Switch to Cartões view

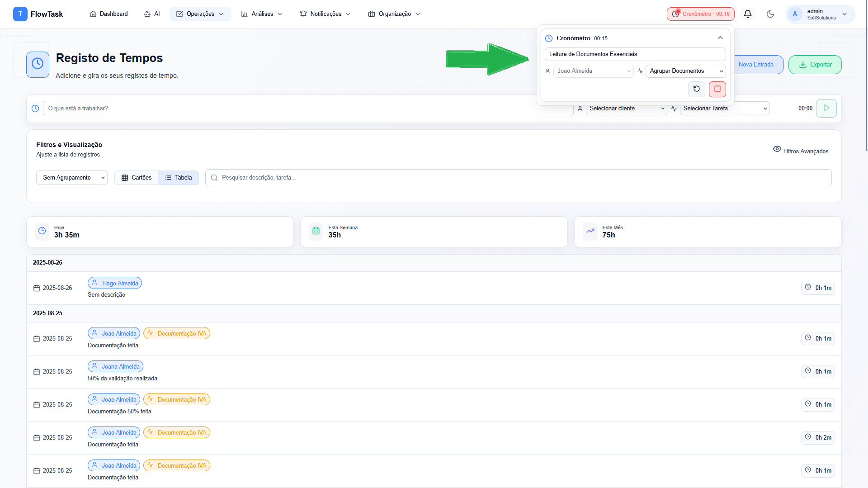tap(137, 178)
